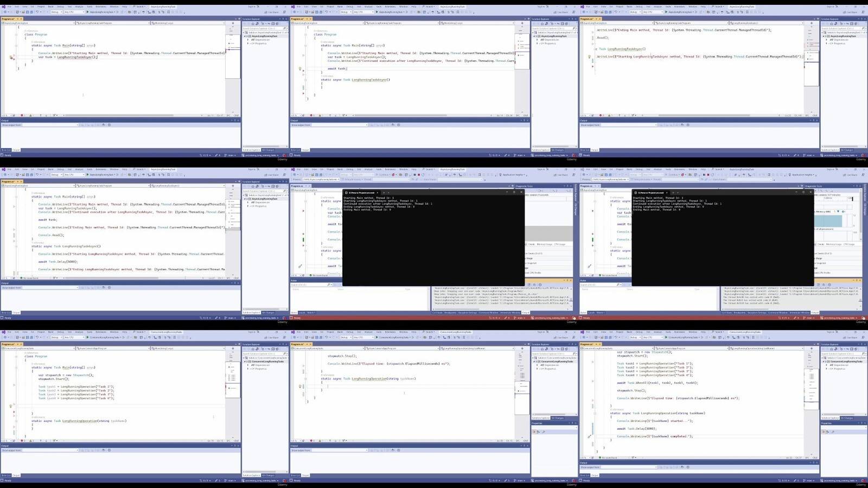Screen dimensions: 868x488
Task: Click 'No issues found' indicator in bottom-right frame
Action: coord(608,458)
